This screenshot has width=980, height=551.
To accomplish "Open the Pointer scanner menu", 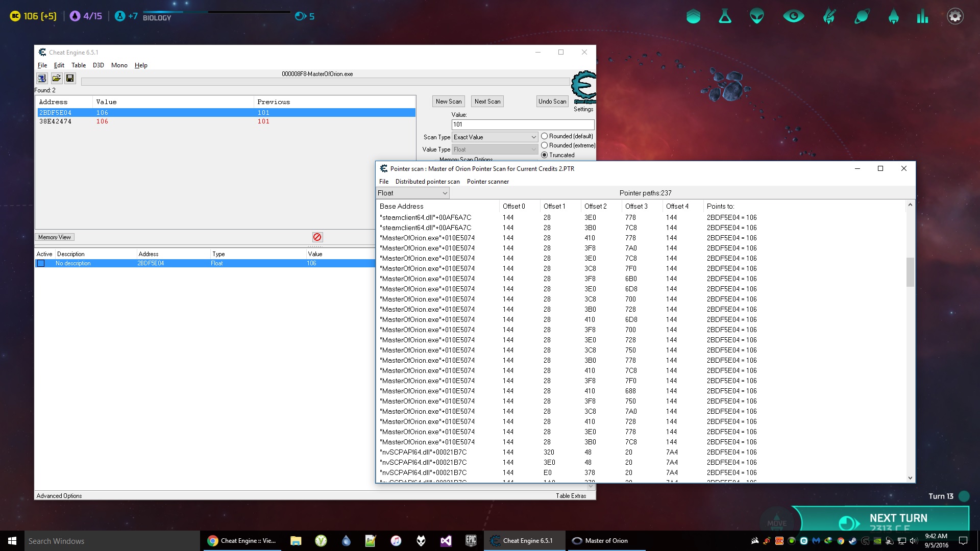I will pyautogui.click(x=487, y=182).
